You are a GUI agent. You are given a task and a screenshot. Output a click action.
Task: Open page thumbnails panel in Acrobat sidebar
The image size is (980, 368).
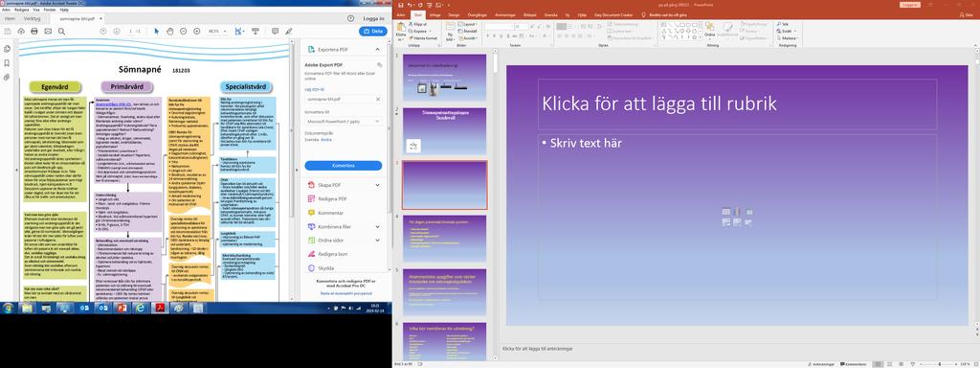click(x=7, y=49)
